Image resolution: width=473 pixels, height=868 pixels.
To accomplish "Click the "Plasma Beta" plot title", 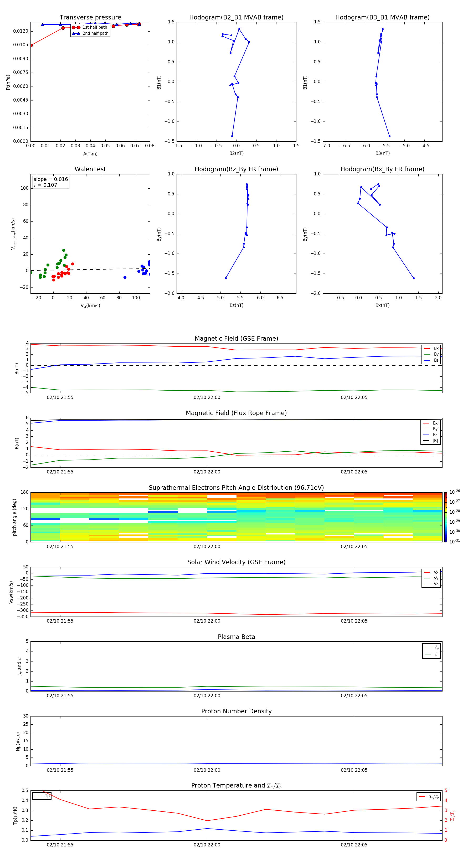I will pyautogui.click(x=236, y=637).
